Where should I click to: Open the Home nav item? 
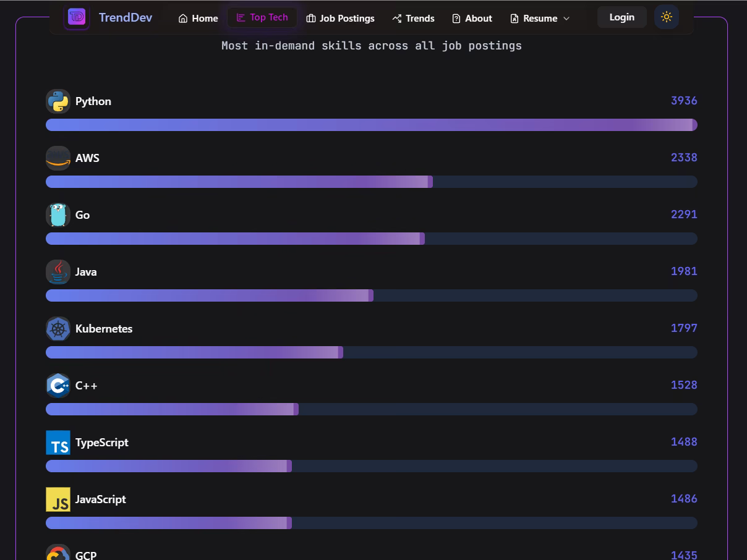click(198, 19)
